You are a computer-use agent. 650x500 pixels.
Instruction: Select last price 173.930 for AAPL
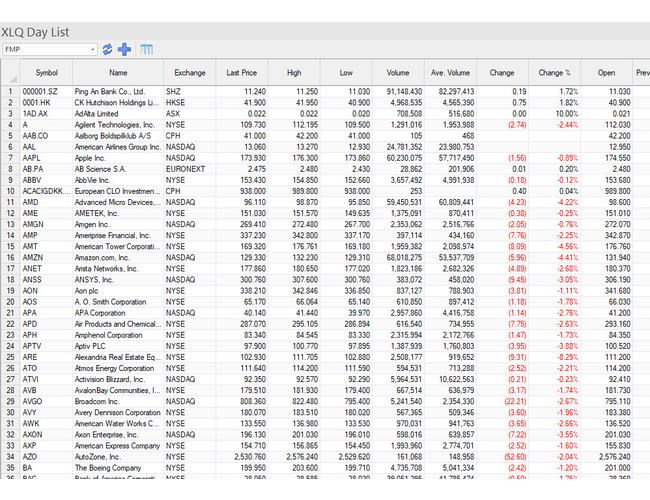coord(242,158)
